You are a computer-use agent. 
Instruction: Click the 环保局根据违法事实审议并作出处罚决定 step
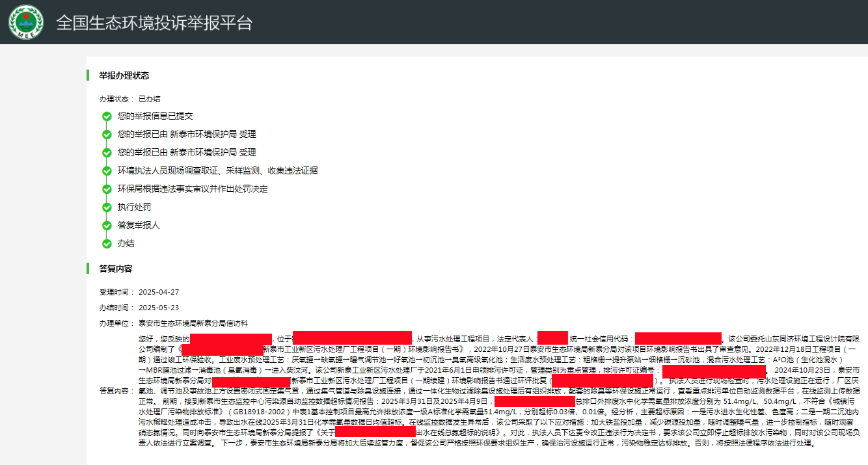[x=193, y=189]
